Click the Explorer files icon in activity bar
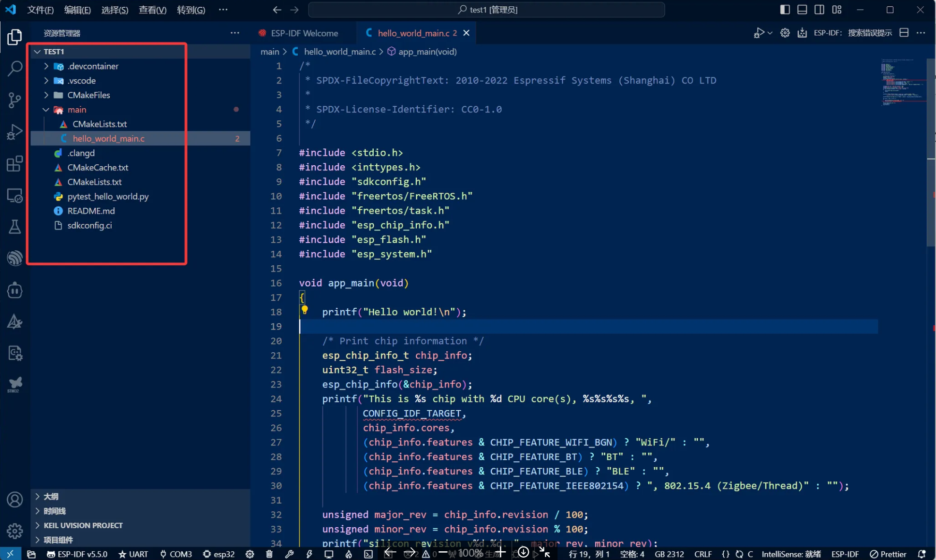The width and height of the screenshot is (936, 560). [15, 37]
